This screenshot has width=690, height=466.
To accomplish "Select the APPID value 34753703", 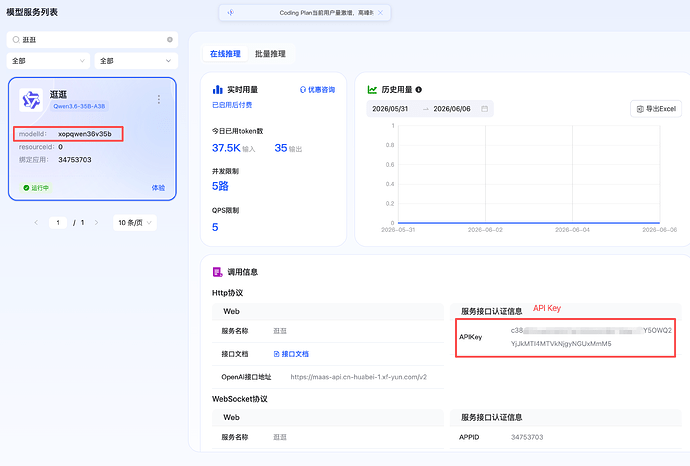I will (x=527, y=437).
